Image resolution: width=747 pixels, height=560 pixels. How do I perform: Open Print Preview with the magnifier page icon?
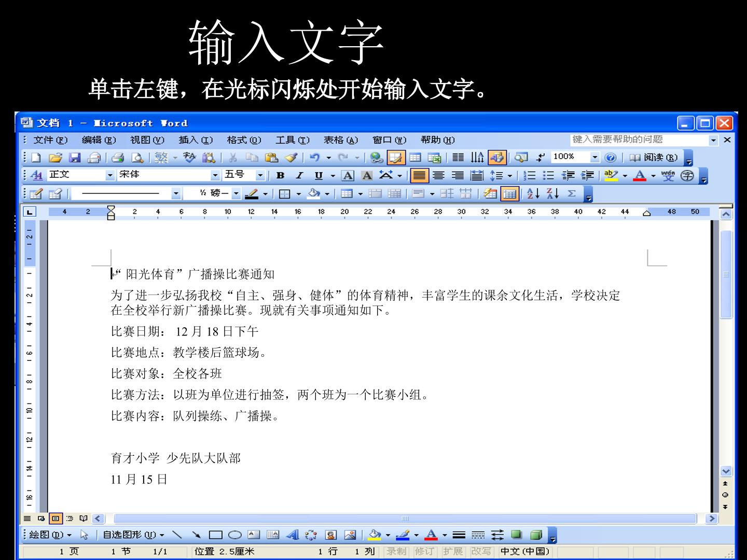click(137, 157)
